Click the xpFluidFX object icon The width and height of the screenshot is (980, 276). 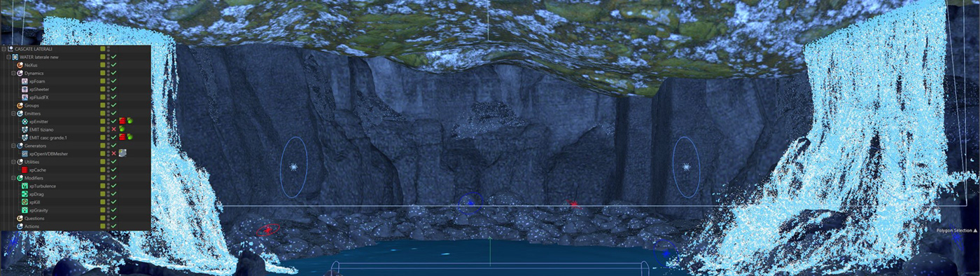(x=24, y=97)
